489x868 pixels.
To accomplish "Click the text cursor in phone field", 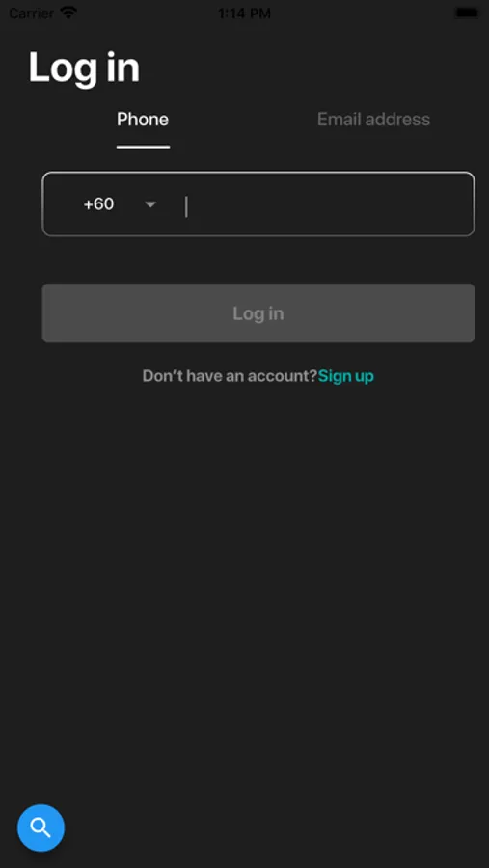I will coord(186,206).
